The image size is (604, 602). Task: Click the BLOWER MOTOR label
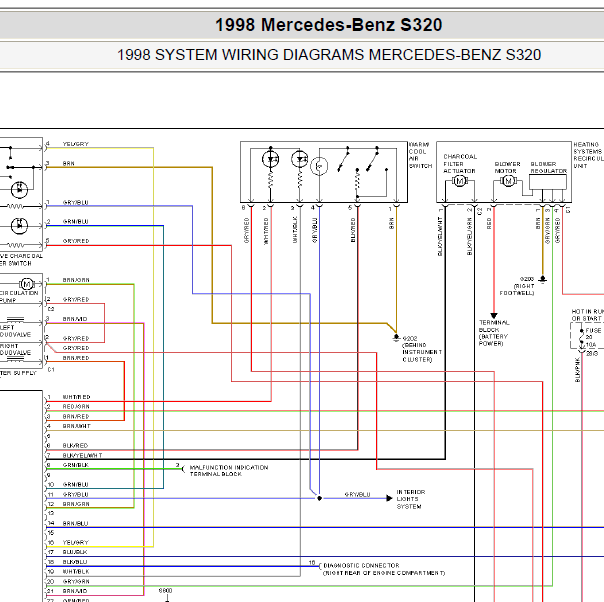pyautogui.click(x=507, y=167)
